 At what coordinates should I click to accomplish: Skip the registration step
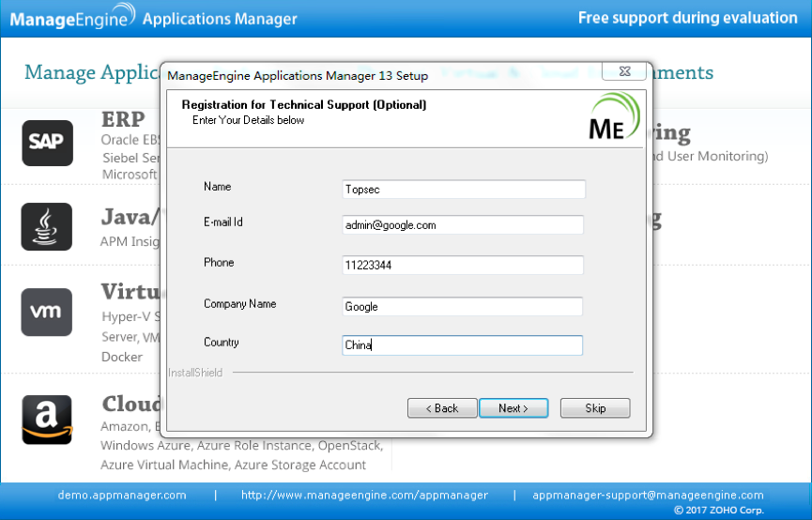(x=595, y=408)
